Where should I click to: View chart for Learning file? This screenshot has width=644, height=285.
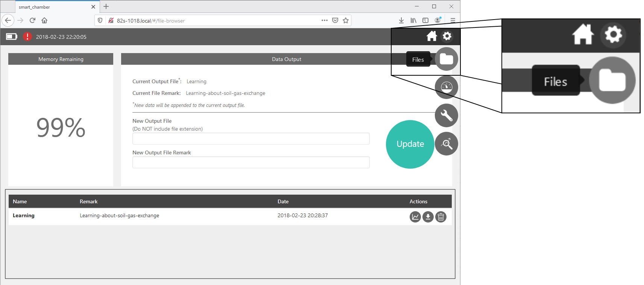[415, 217]
